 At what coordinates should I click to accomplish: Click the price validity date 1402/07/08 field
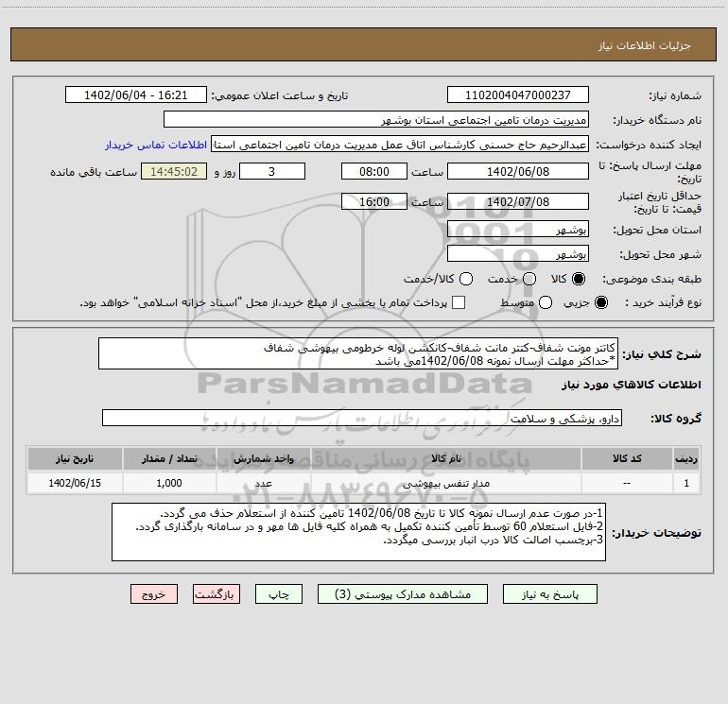(518, 201)
